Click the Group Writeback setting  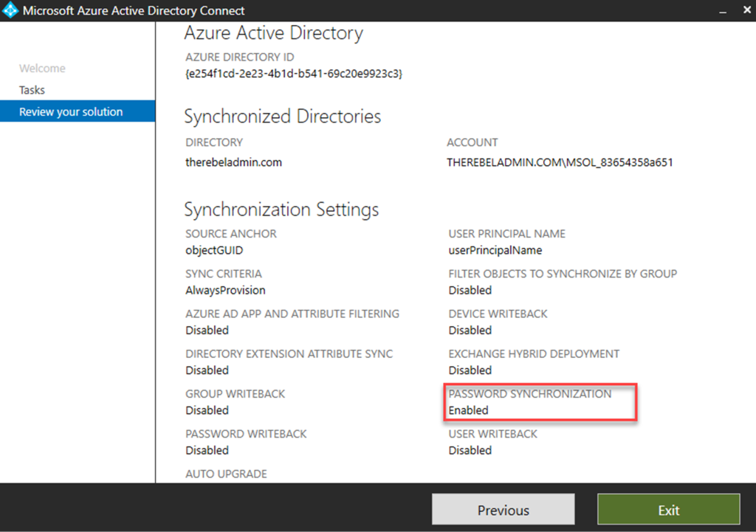point(235,394)
